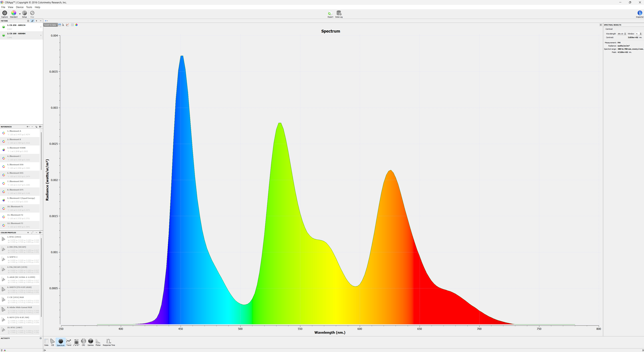Toggle grid lines on spectrum chart
Image resolution: width=644 pixels, height=352 pixels.
72,25
